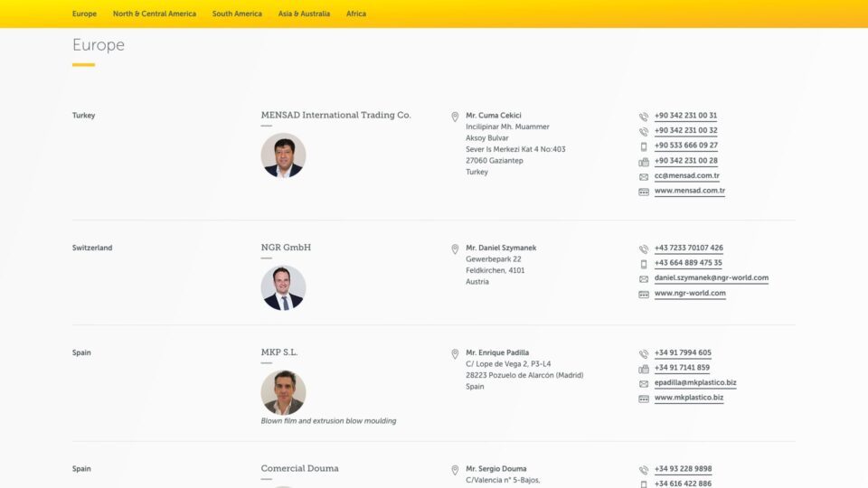
Task: Click the phone icon next to +90 342 231 00 31
Action: [x=644, y=117]
